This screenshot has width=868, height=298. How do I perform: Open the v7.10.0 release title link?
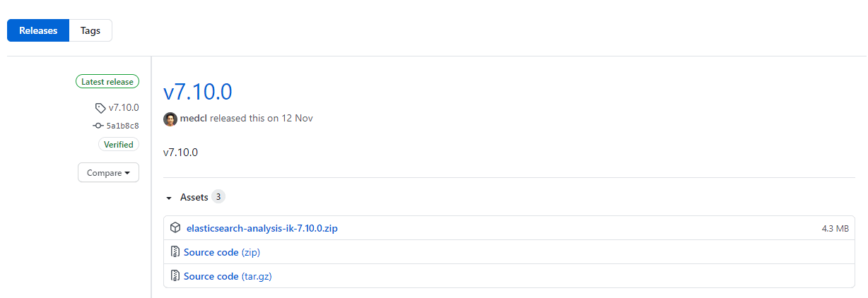coord(198,92)
